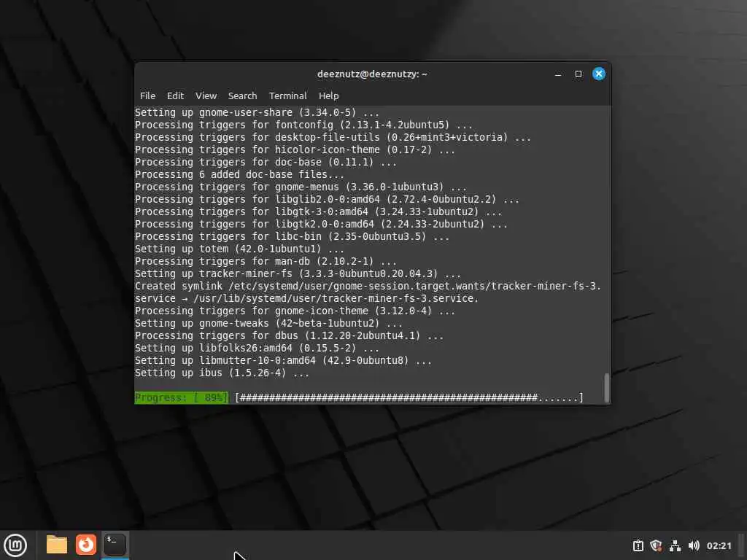
Task: Click the line 'Setting up ibus (1.5.26-4)'
Action: click(x=222, y=373)
